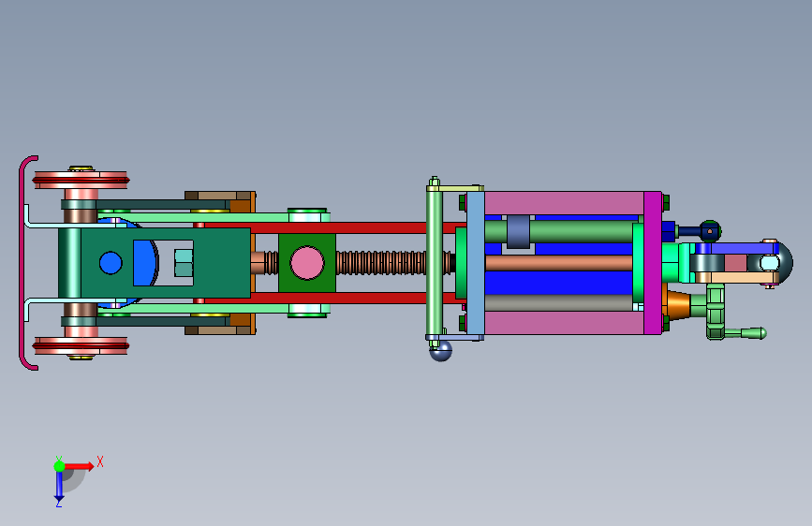This screenshot has height=526, width=812.
Task: Click the red X axis arrow of triad
Action: click(80, 466)
